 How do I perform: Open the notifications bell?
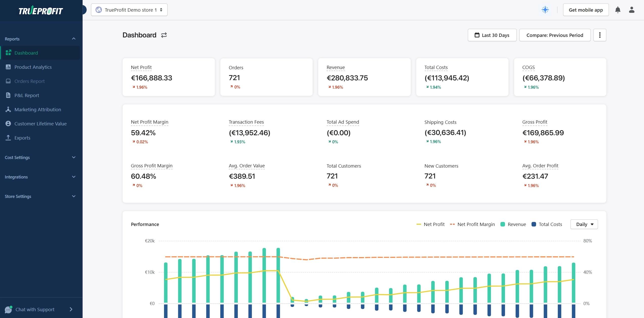pos(617,10)
